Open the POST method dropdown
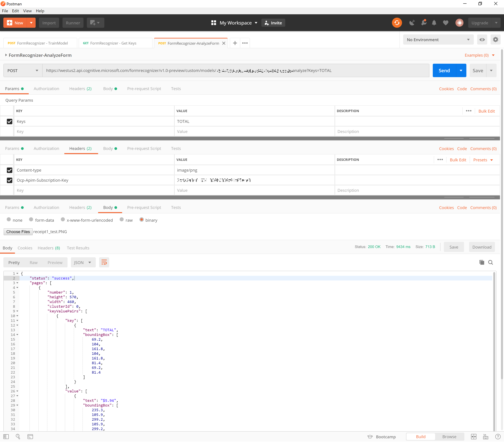The image size is (504, 442). (x=23, y=71)
